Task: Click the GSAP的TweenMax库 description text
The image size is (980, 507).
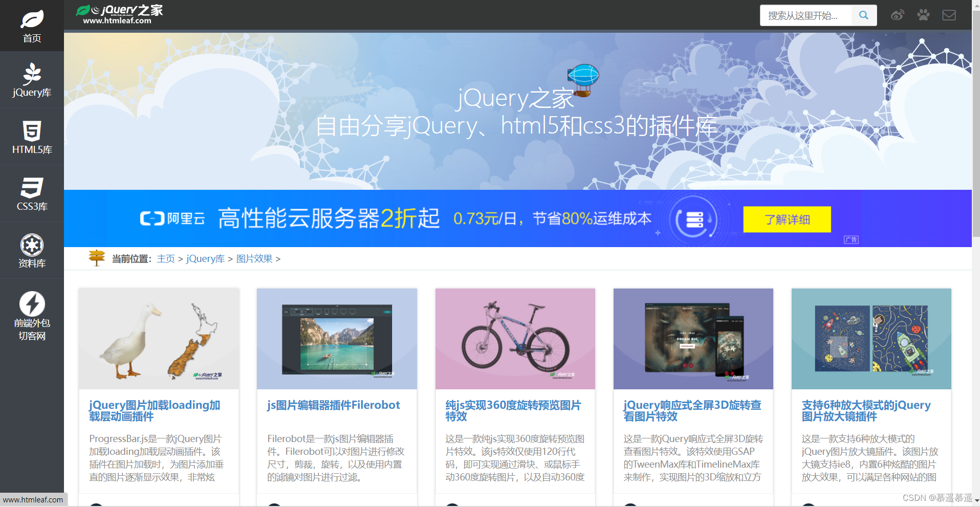Action: pyautogui.click(x=693, y=458)
